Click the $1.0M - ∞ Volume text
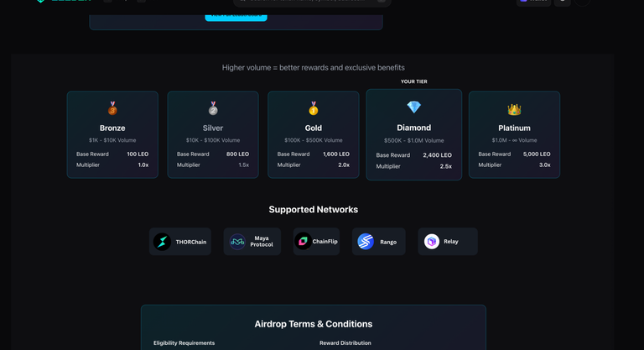This screenshot has width=644, height=350. [x=514, y=140]
